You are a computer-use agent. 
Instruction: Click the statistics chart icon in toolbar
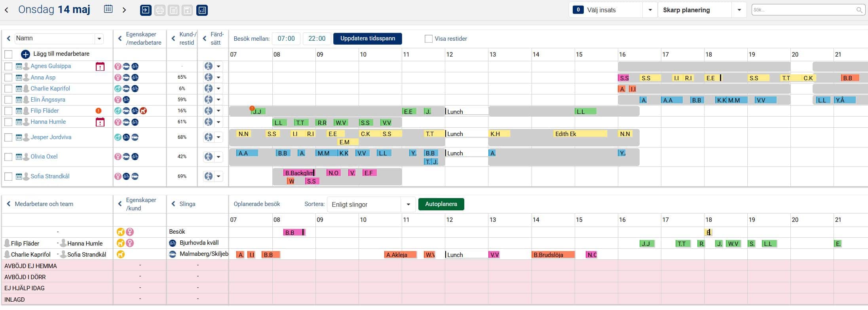pos(202,10)
